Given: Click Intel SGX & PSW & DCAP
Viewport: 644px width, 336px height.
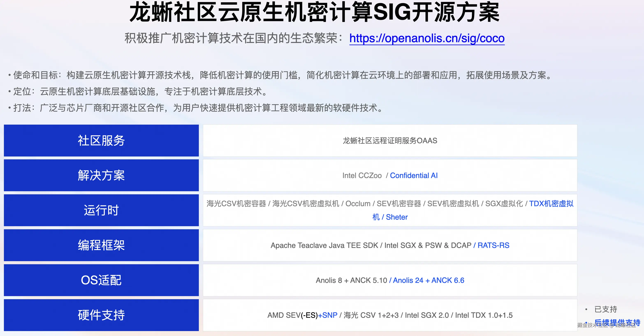Looking at the screenshot, I should click(428, 246).
